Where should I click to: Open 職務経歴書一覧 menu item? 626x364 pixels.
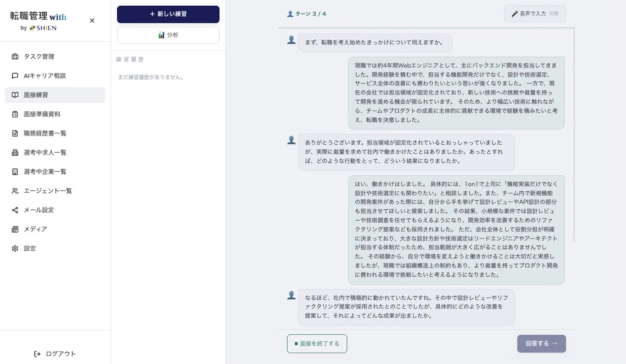[x=55, y=133]
